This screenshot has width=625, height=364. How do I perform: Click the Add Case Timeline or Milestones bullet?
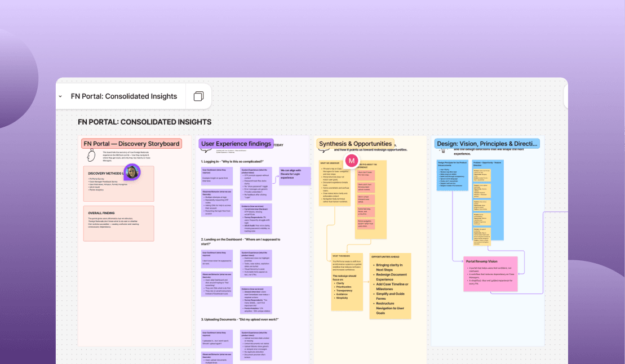tap(392, 286)
